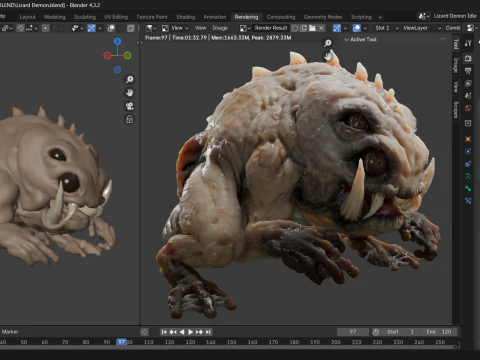Switch to the Sculpting workspace
480x360 pixels.
[85, 17]
